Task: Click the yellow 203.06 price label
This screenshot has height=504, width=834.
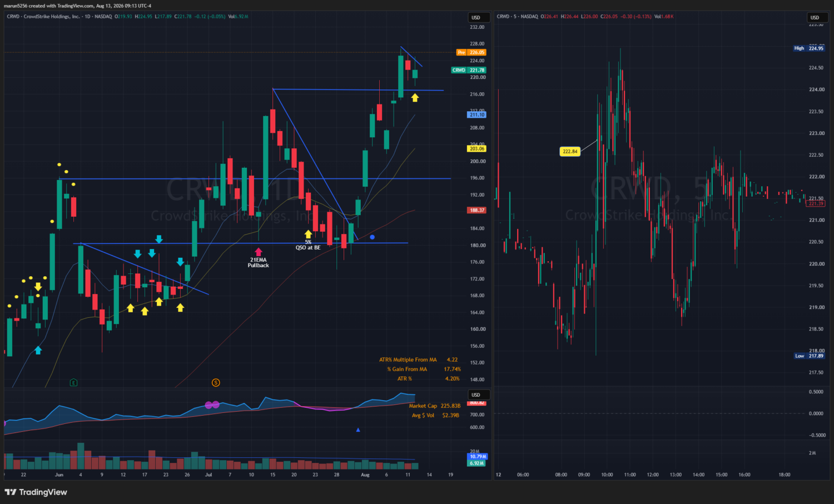Action: coord(477,148)
